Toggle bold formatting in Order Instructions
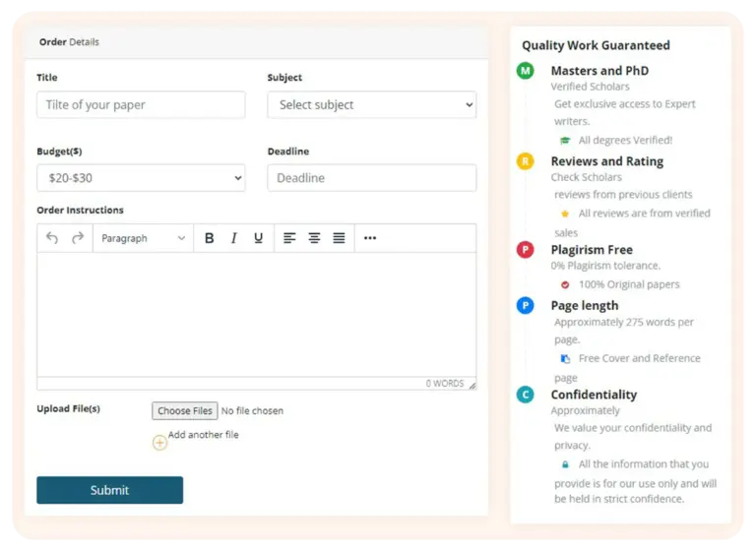Image resolution: width=756 pixels, height=551 pixels. click(x=209, y=238)
